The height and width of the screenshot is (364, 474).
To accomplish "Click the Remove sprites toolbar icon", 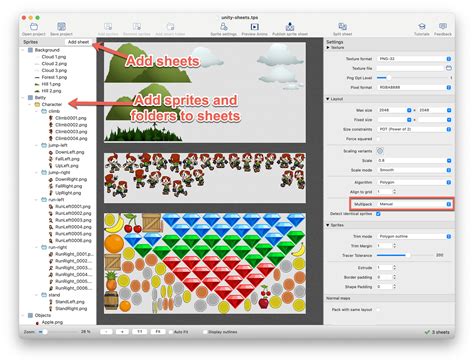I will 137,26.
